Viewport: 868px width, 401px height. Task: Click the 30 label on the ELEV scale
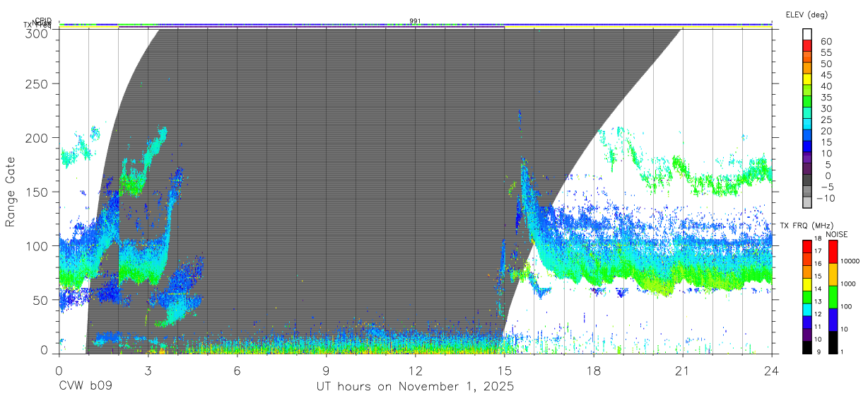826,108
